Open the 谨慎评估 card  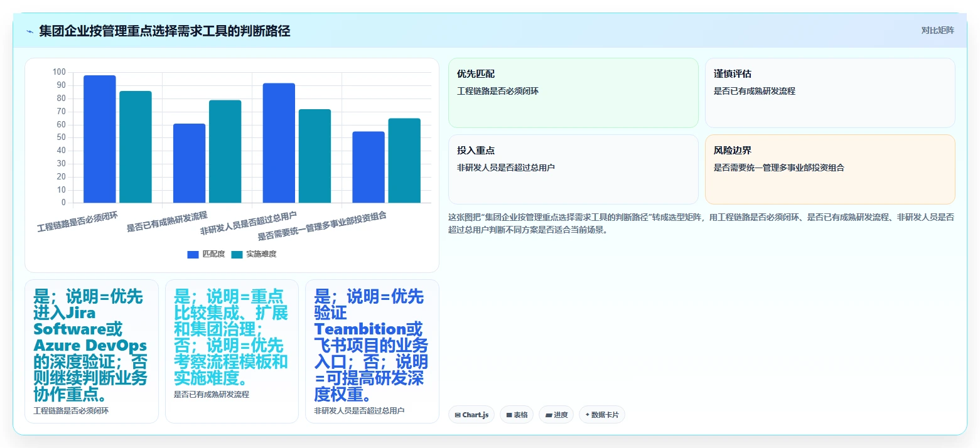pyautogui.click(x=830, y=93)
